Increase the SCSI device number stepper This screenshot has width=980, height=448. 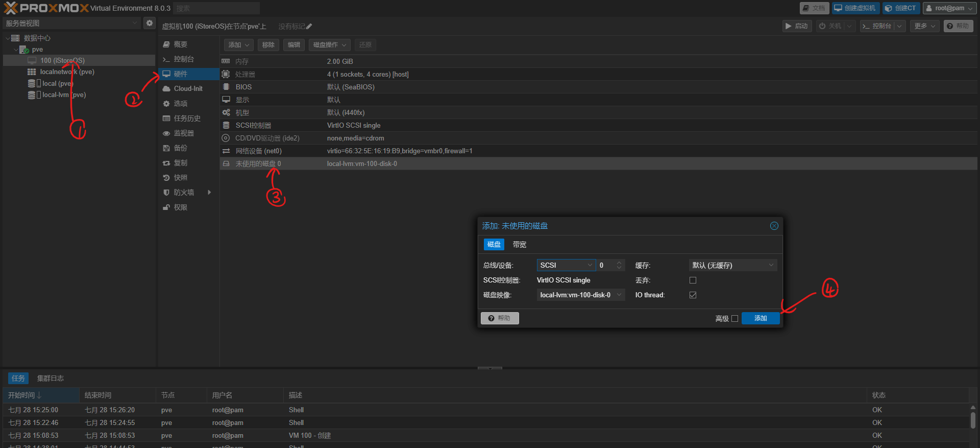[619, 263]
